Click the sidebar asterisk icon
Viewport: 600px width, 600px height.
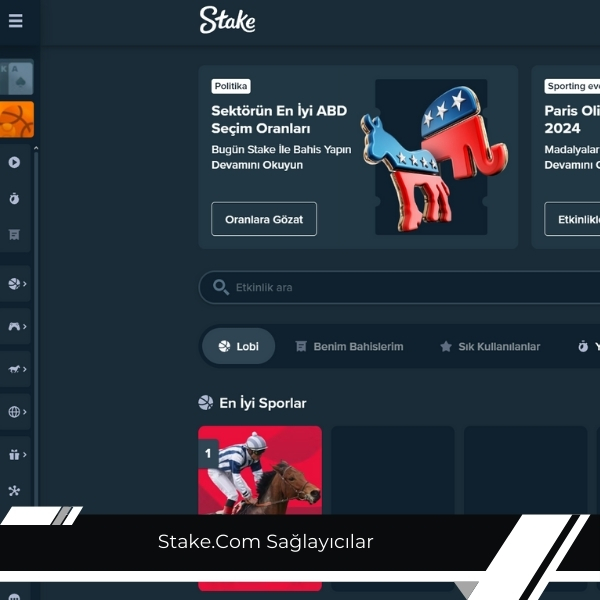pos(14,491)
